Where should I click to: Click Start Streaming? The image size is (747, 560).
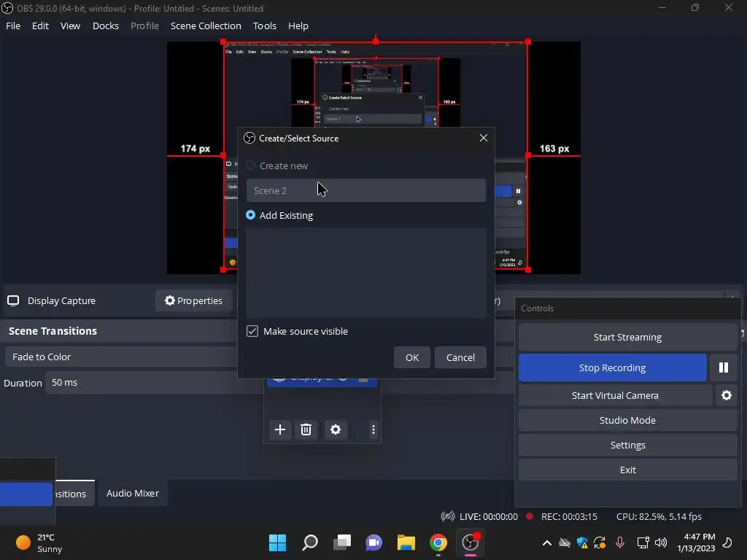627,337
